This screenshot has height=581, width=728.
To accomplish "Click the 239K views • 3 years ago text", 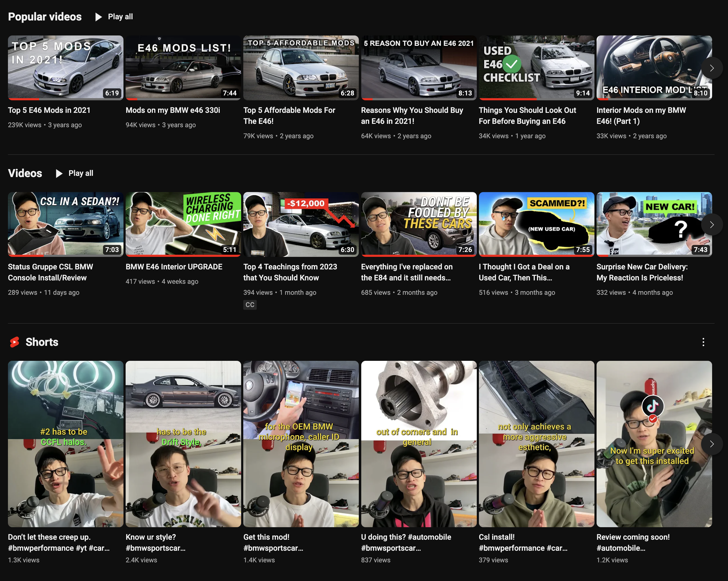I will coord(45,125).
